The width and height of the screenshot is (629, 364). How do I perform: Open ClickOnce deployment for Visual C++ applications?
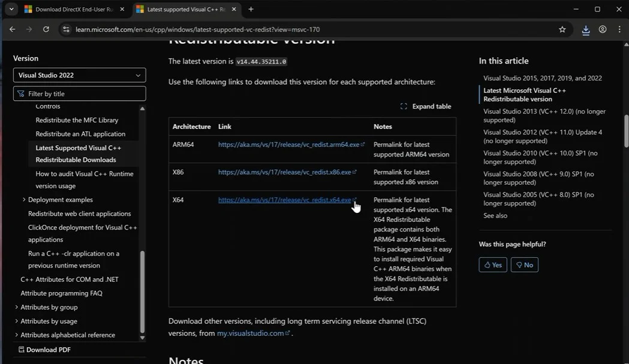coord(82,233)
